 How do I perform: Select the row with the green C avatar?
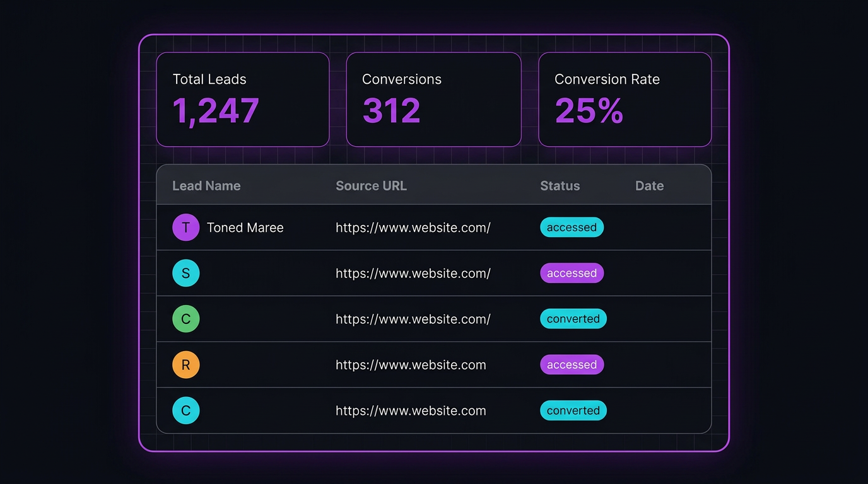[433, 318]
